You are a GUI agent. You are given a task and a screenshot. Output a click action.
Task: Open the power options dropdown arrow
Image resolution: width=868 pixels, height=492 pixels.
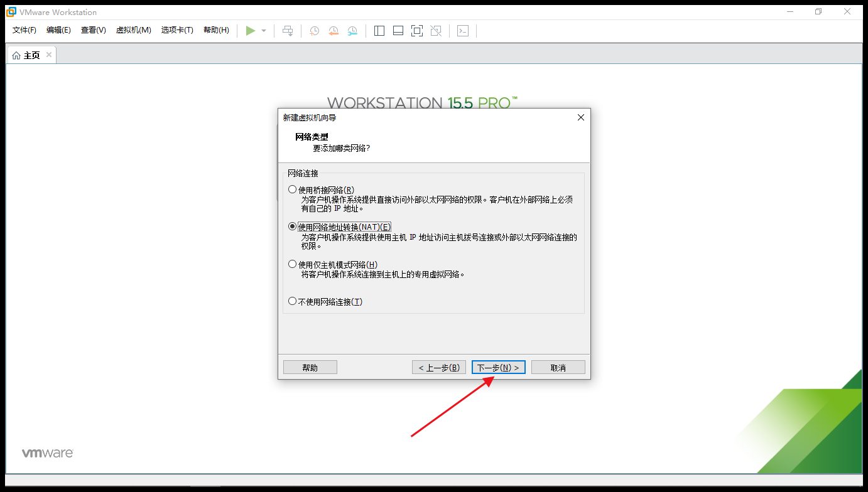[x=264, y=31]
